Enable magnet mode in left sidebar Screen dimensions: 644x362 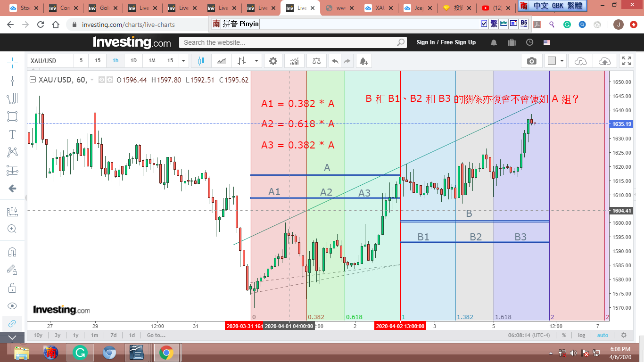tap(12, 252)
